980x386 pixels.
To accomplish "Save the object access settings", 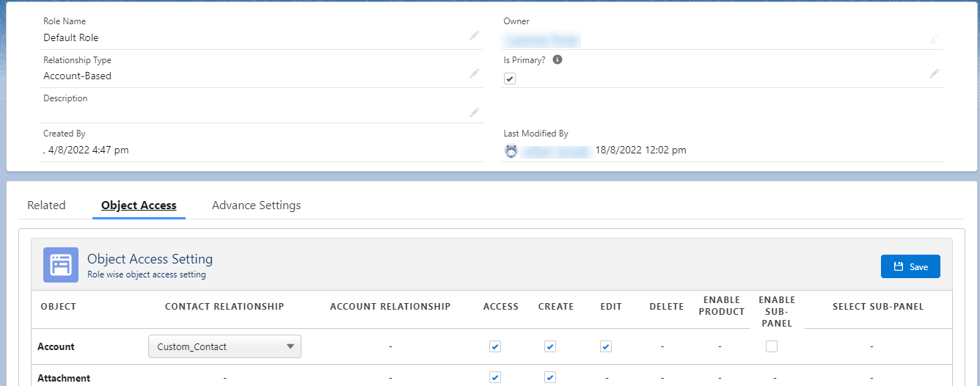I will 910,267.
